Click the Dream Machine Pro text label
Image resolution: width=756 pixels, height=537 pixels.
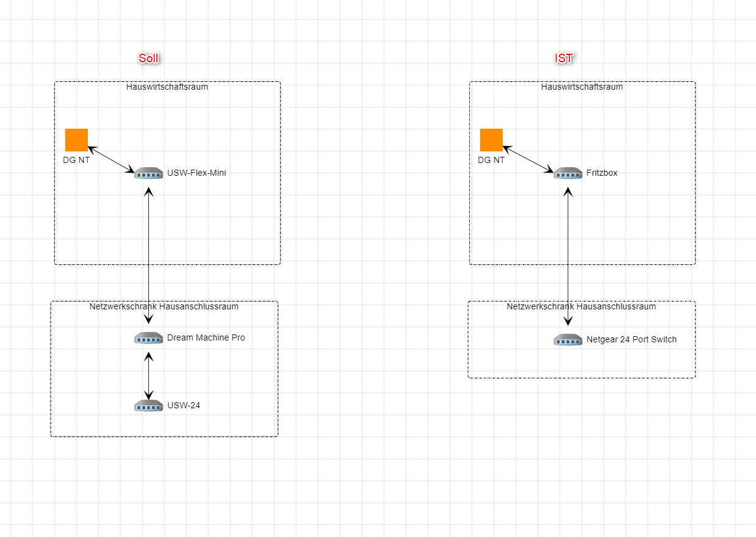(206, 337)
